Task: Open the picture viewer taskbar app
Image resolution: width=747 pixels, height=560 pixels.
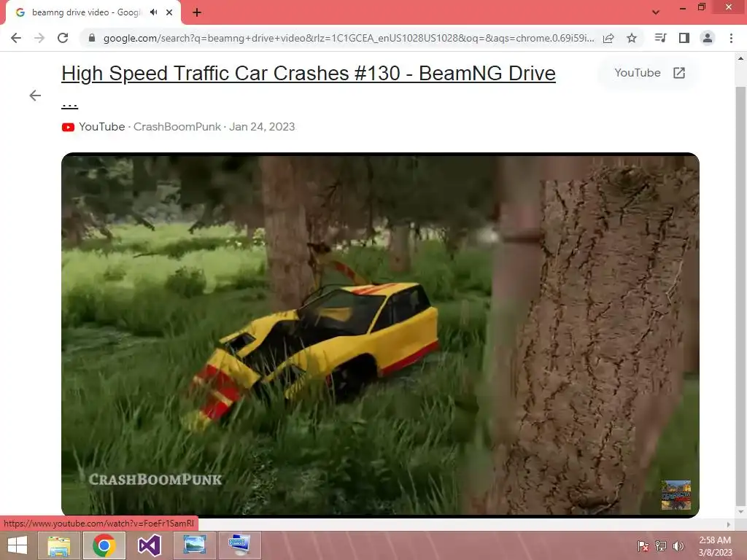Action: click(x=195, y=545)
